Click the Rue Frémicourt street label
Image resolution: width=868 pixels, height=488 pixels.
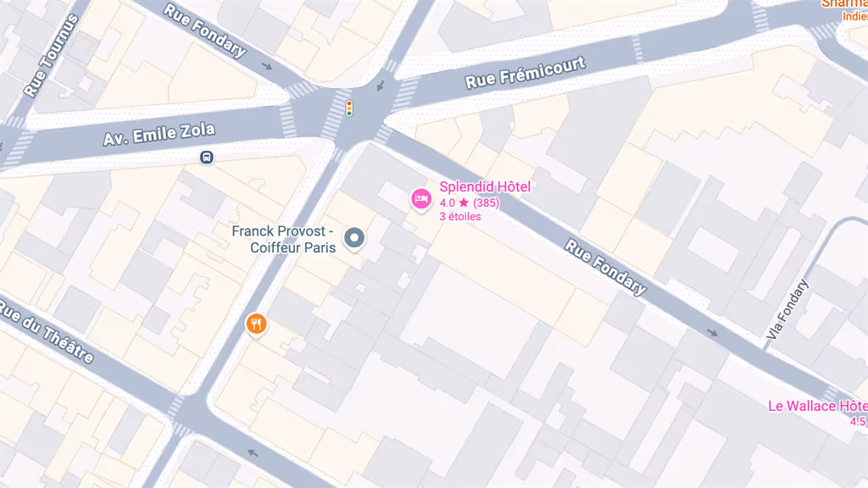525,73
